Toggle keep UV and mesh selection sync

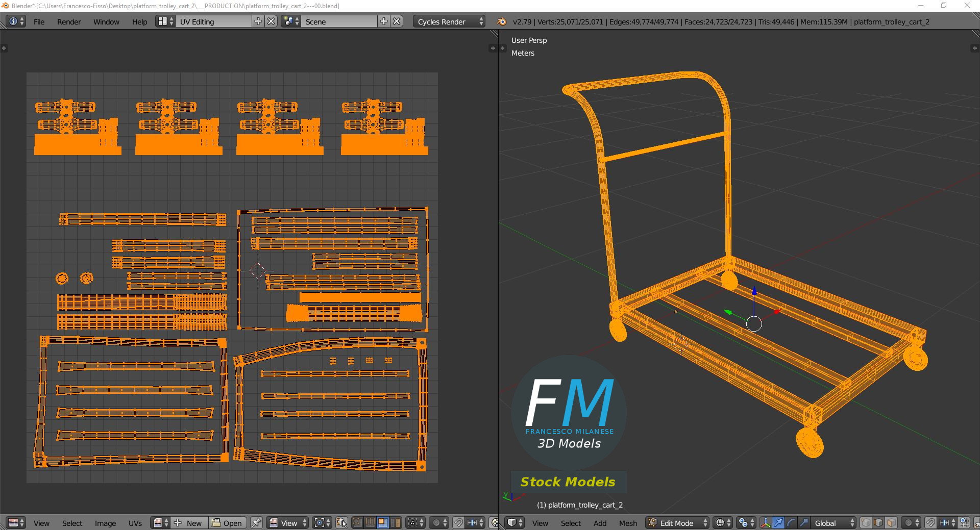[x=342, y=523]
